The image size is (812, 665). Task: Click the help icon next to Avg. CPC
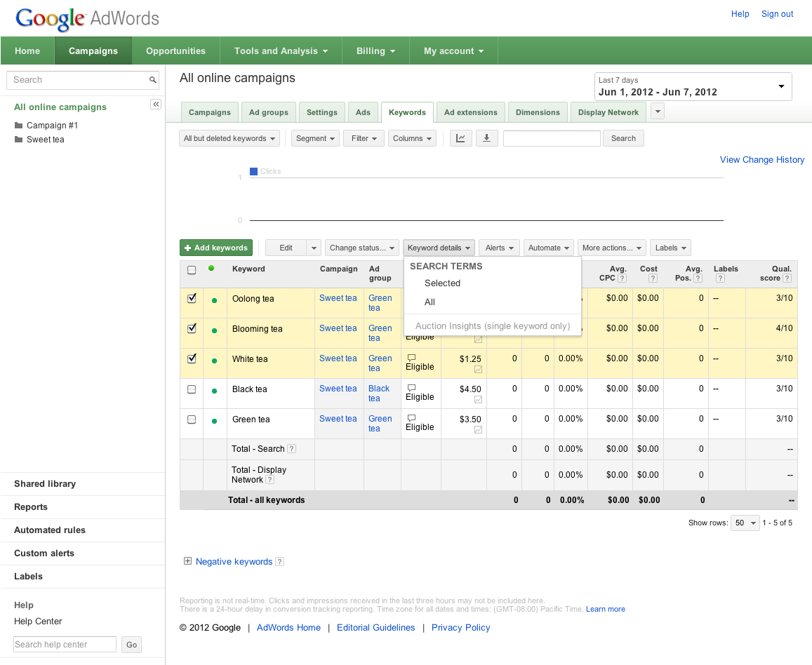[x=623, y=278]
